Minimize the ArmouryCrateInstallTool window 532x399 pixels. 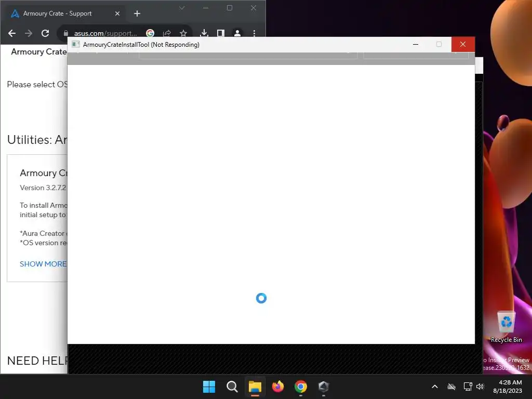coord(416,45)
